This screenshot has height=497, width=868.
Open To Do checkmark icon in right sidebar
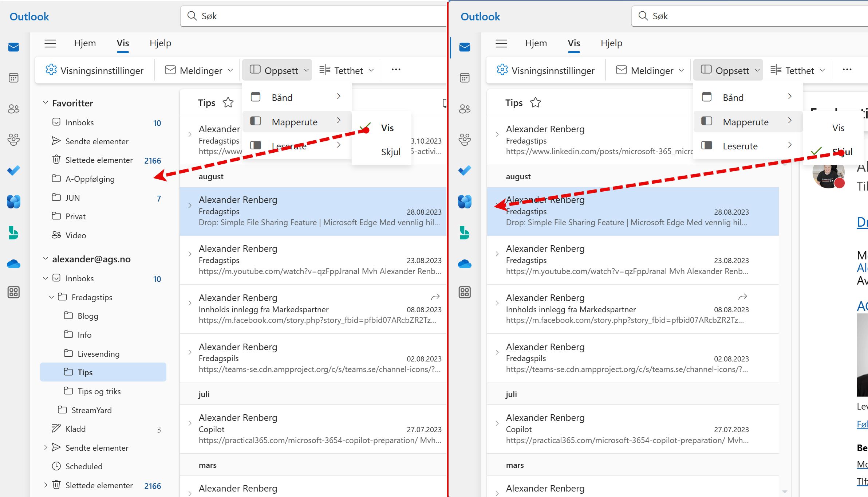[x=465, y=171]
